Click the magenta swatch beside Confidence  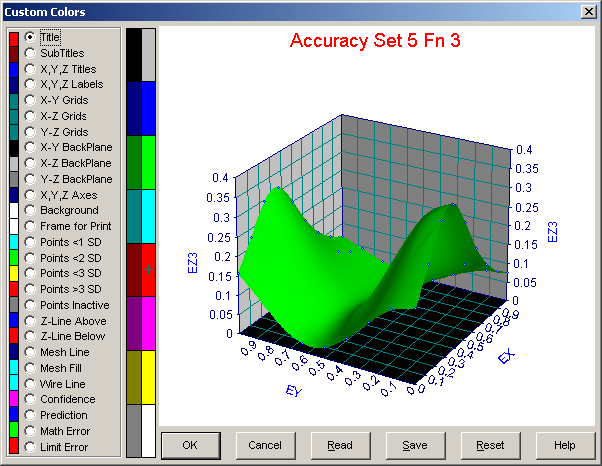coord(14,399)
